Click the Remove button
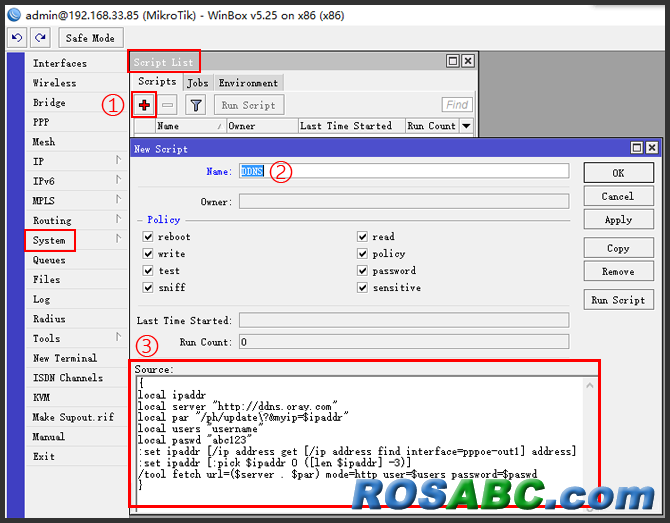670x523 pixels. pyautogui.click(x=618, y=271)
